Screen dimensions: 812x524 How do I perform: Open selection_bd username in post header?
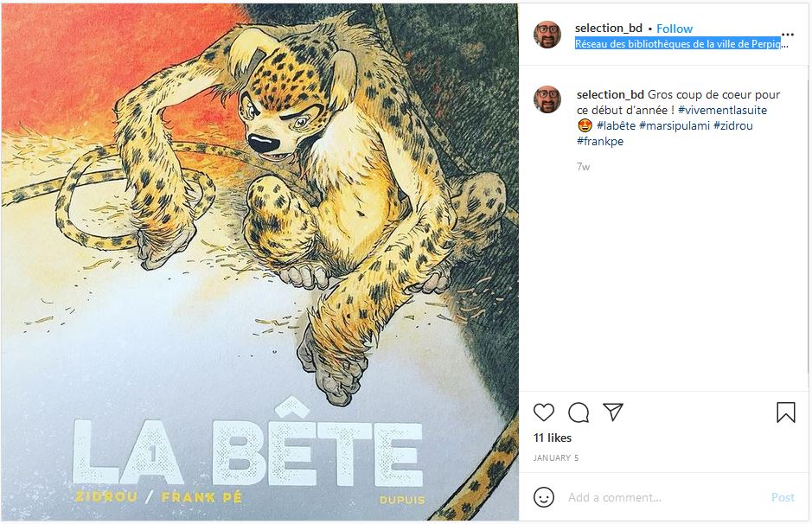(x=609, y=29)
